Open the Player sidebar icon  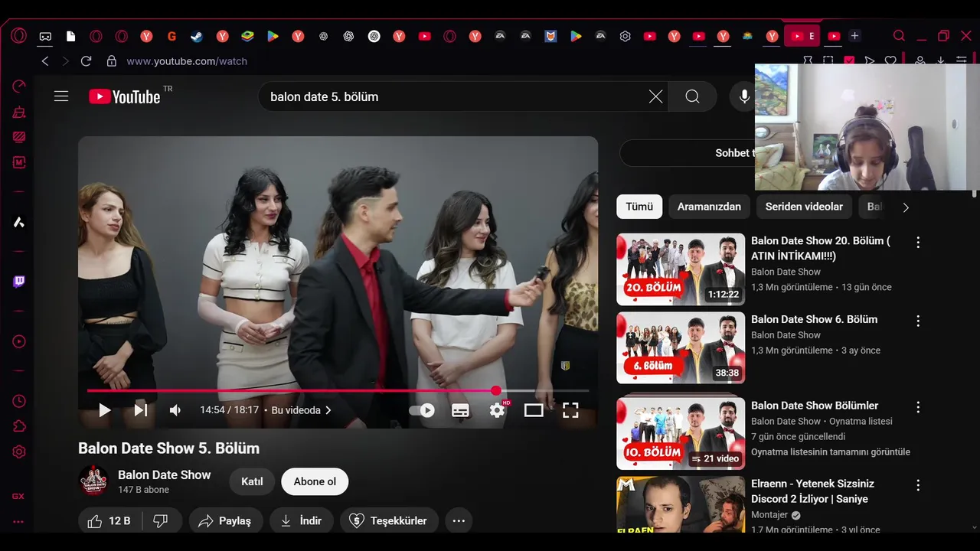click(x=19, y=341)
